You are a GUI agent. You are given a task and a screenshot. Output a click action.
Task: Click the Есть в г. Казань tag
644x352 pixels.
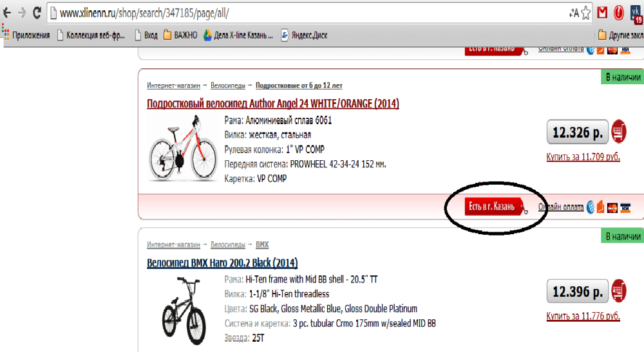coord(494,207)
